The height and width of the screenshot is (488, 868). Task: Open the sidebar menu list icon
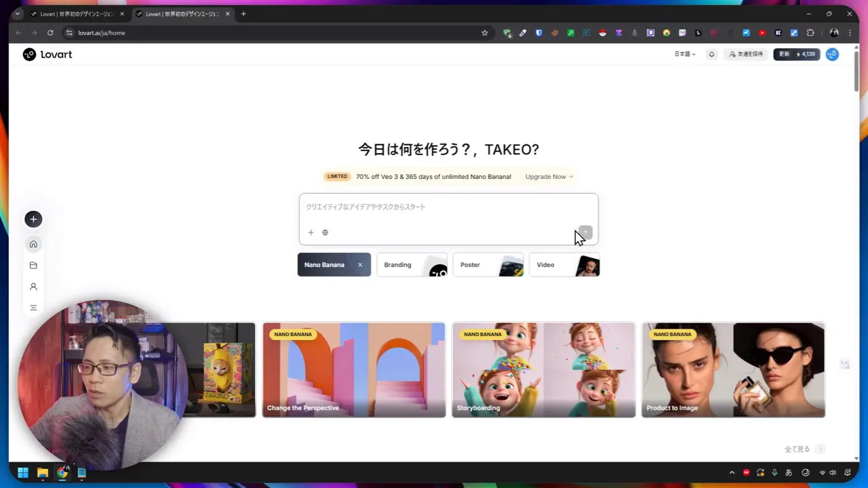[33, 308]
